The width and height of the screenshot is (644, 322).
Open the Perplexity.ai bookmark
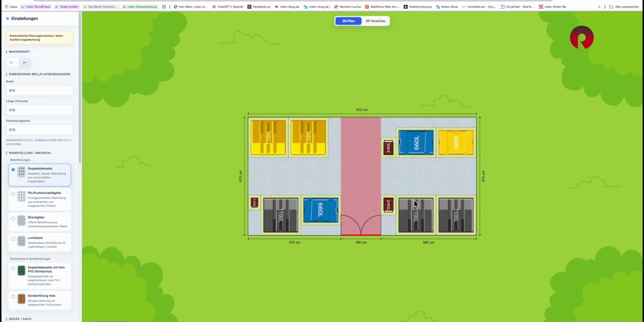[259, 7]
